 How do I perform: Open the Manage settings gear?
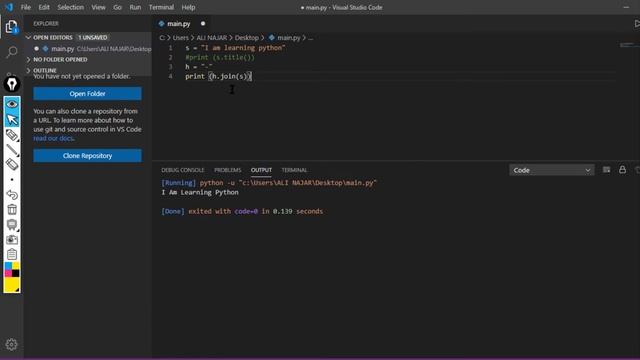(11, 344)
